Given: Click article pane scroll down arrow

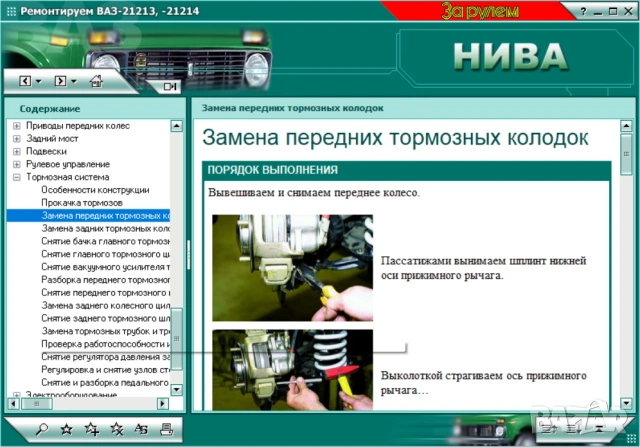Looking at the screenshot, I should pos(626,403).
